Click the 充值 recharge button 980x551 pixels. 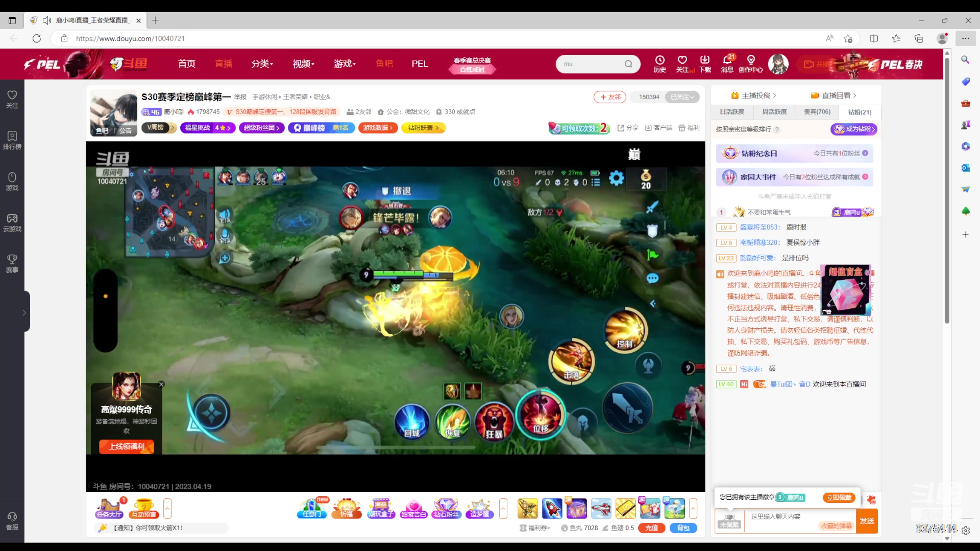(x=652, y=528)
